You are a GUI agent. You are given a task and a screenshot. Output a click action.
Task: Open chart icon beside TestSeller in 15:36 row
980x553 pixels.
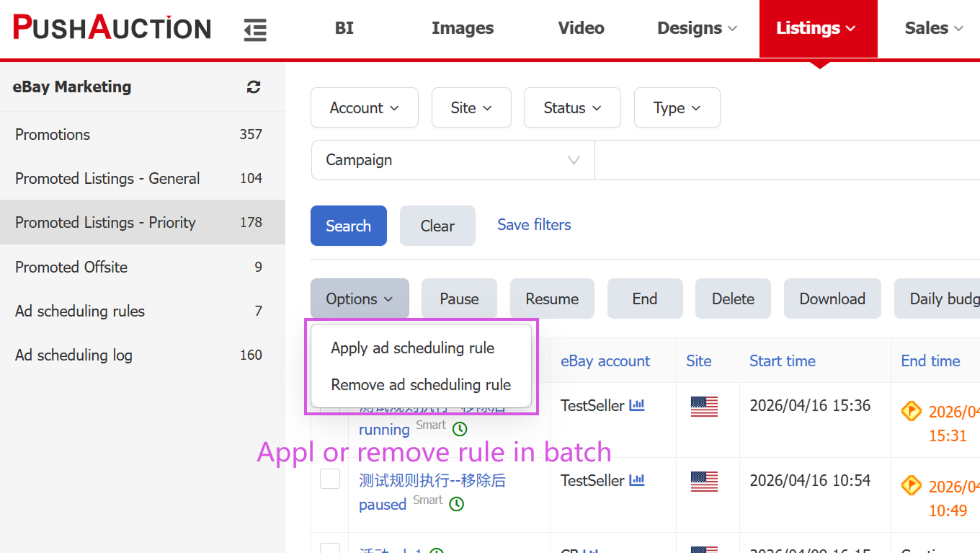636,406
